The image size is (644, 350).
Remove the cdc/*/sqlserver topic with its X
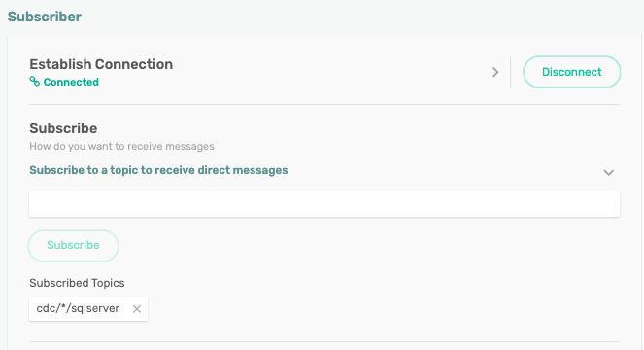(x=137, y=309)
